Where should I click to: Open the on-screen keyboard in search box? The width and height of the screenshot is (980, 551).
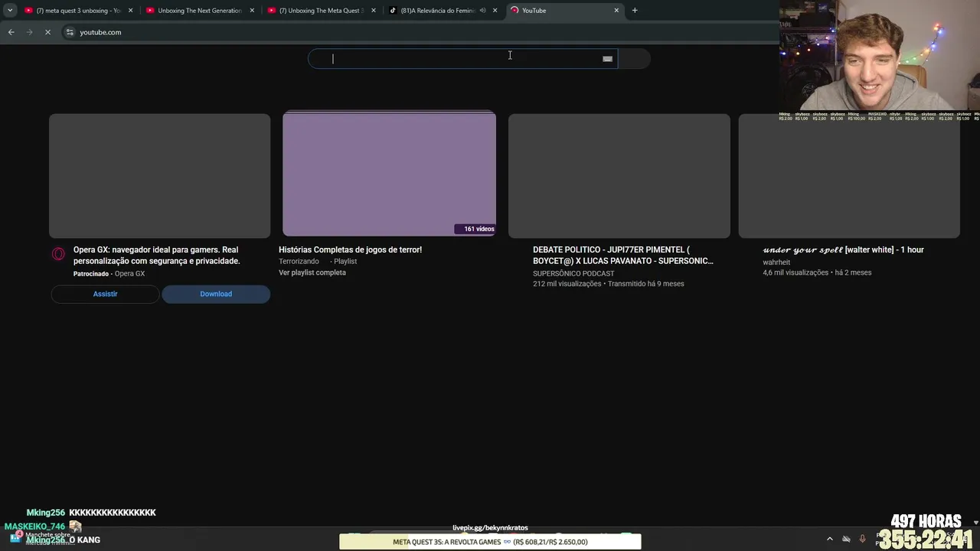(x=607, y=59)
